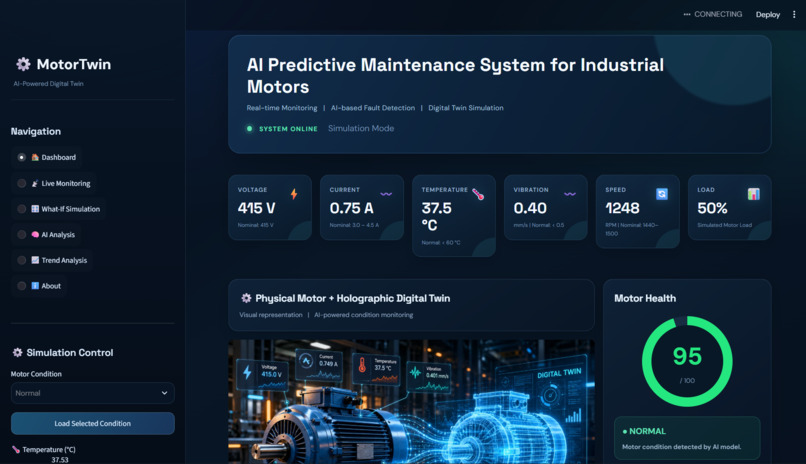Select the About radio button
Viewport: 806px width, 464px height.
point(22,286)
